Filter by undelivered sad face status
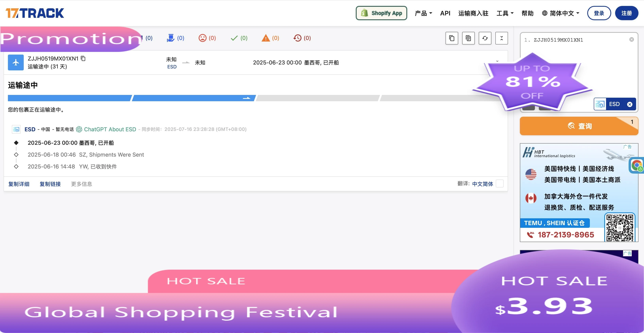This screenshot has height=333, width=644. point(207,38)
